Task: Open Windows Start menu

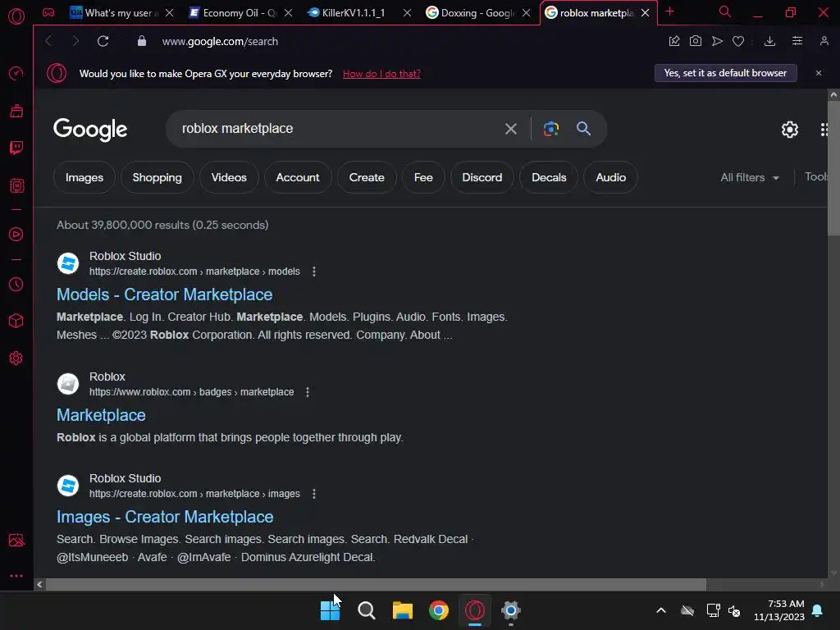Action: click(330, 610)
